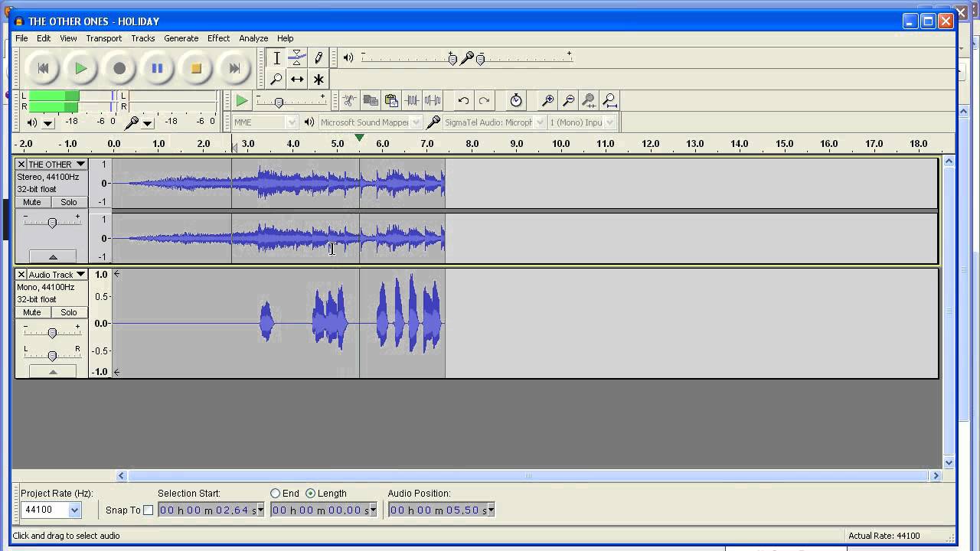Expand the Audio Track name menu
Screen dimensions: 980x551
[80, 274]
